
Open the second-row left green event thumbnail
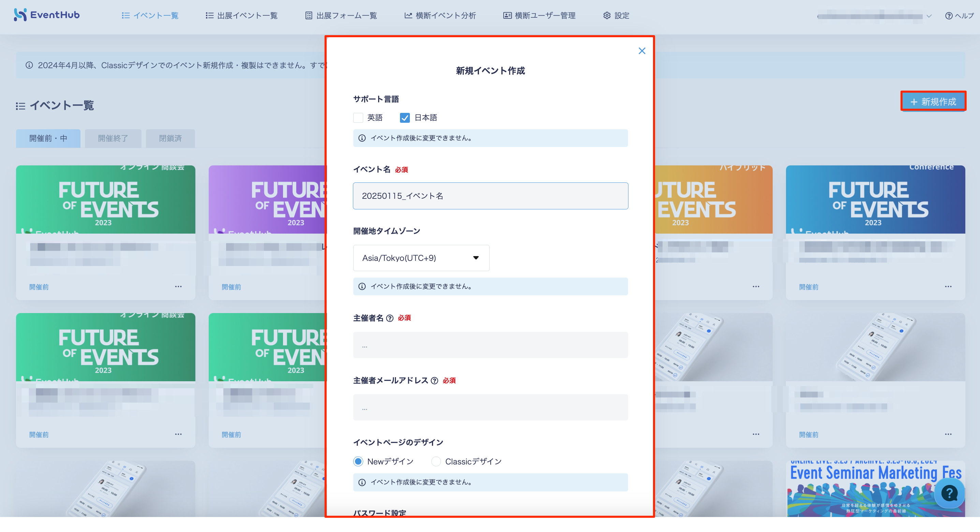(105, 347)
